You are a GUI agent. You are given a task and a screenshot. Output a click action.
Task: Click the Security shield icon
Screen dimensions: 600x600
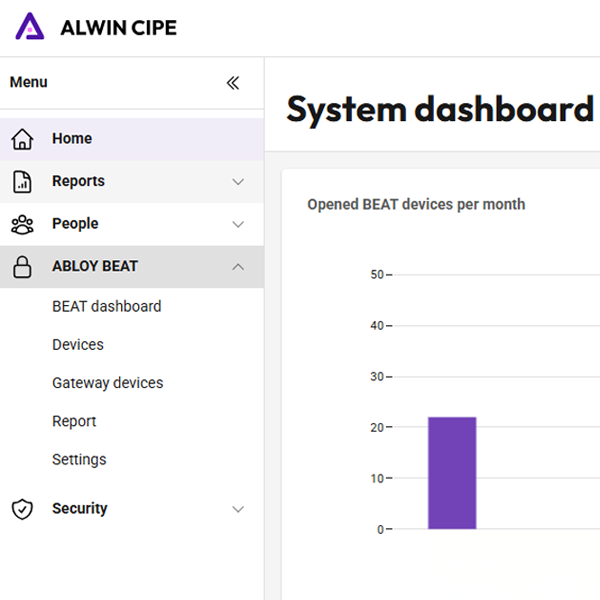(x=22, y=509)
